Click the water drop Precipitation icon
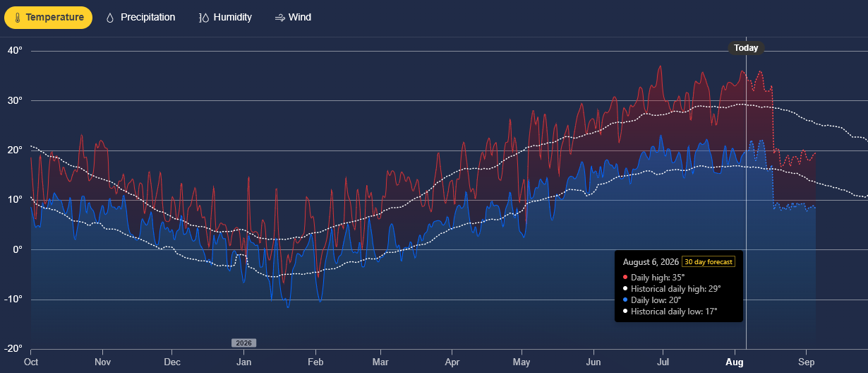Screen dimensions: 868x373 click(x=110, y=18)
